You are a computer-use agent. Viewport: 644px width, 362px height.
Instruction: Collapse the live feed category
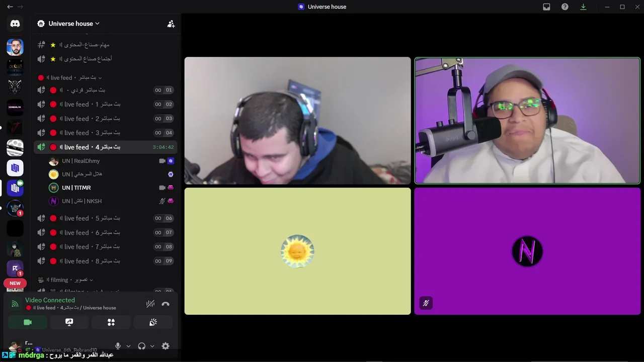pos(70,77)
